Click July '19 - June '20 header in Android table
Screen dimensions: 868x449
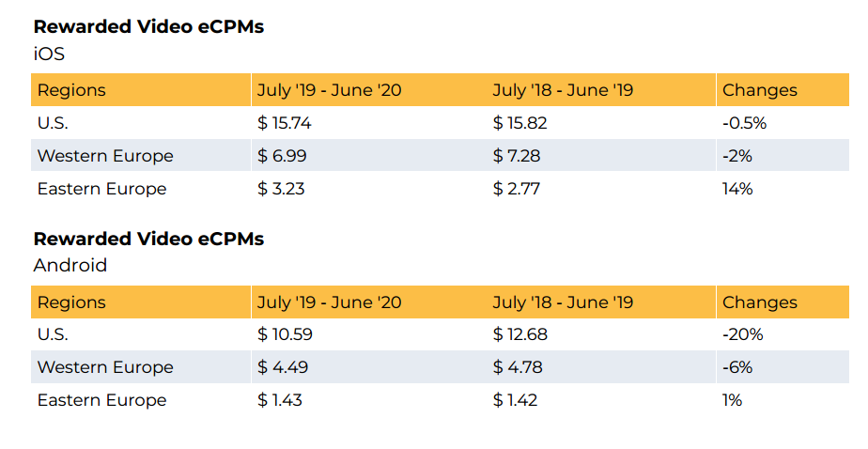329,302
